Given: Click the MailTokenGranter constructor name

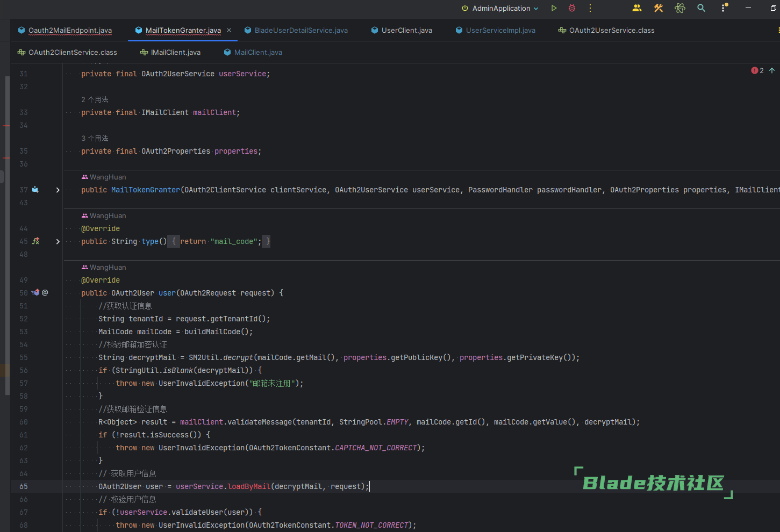Looking at the screenshot, I should pyautogui.click(x=146, y=190).
